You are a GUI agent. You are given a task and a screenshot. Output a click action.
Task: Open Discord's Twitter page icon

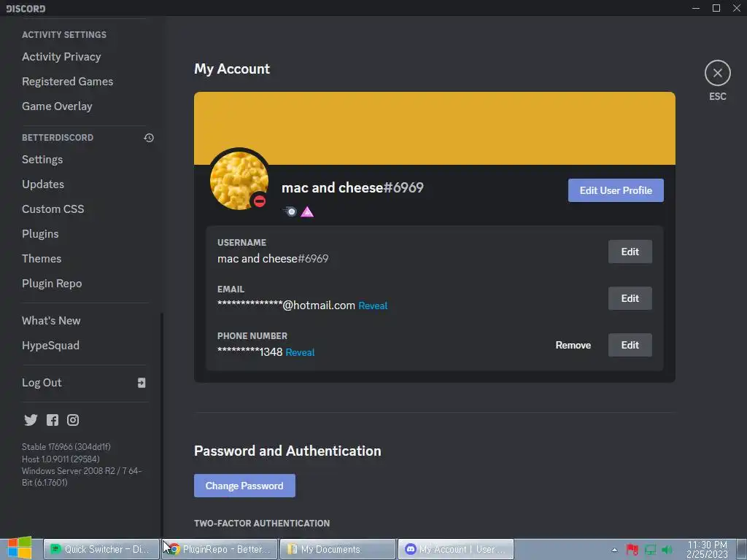(x=31, y=420)
